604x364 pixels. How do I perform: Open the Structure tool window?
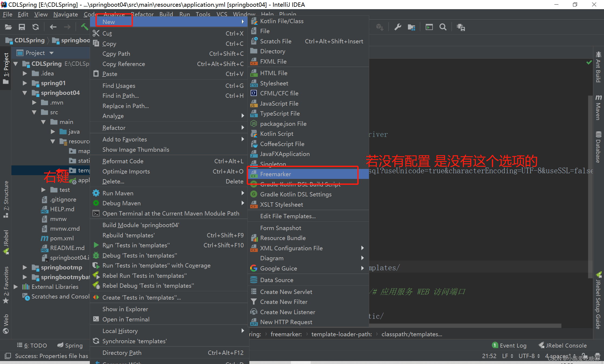tap(6, 199)
